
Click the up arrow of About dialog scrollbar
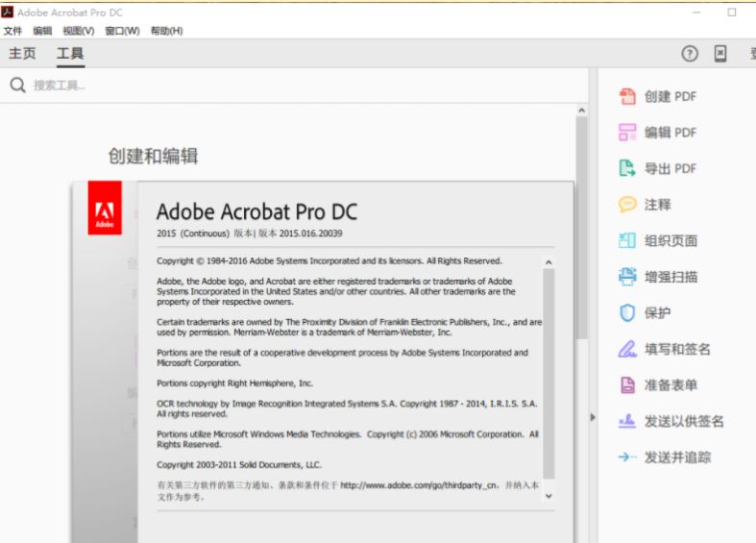coord(549,261)
